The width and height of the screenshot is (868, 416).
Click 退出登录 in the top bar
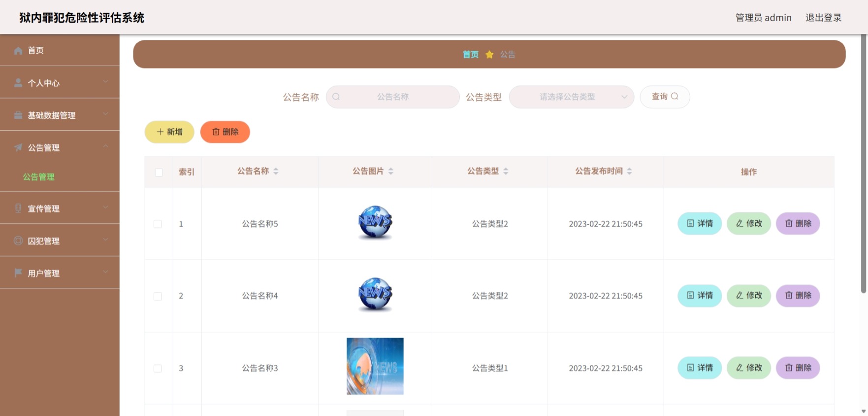[x=823, y=18]
